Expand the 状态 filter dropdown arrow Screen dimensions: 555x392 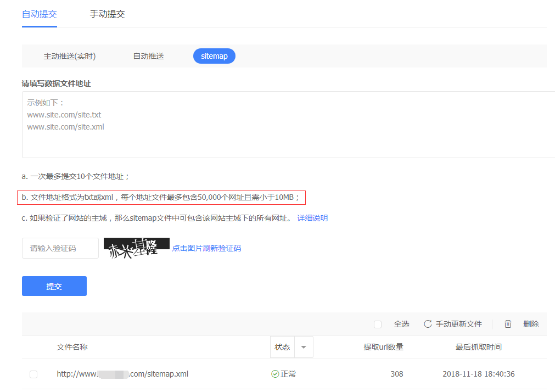(304, 347)
